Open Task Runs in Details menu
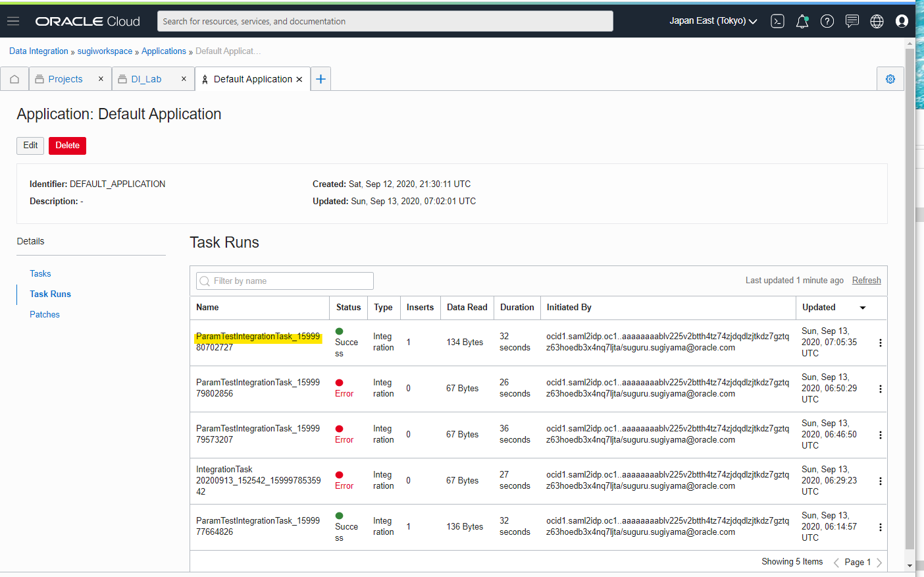 tap(50, 294)
